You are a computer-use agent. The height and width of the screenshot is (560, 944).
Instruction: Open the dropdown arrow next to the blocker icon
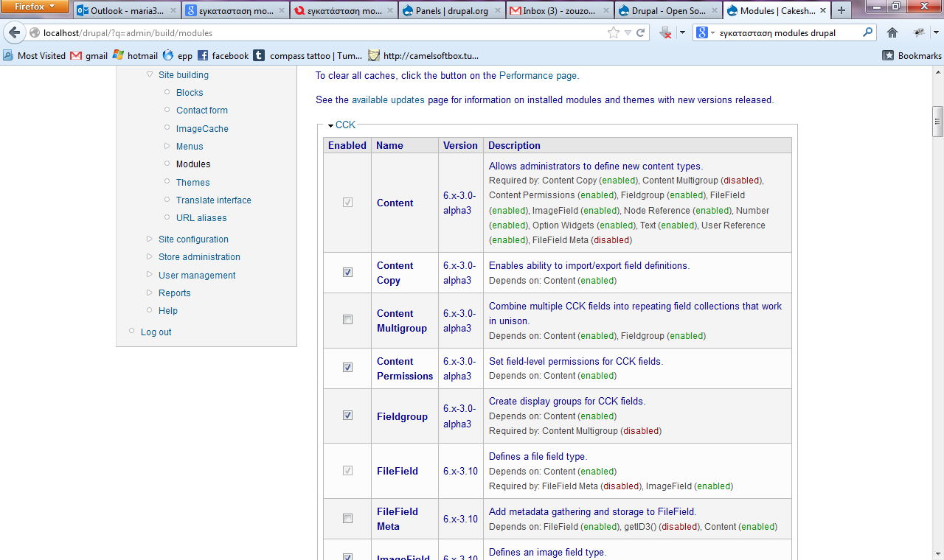coord(682,32)
